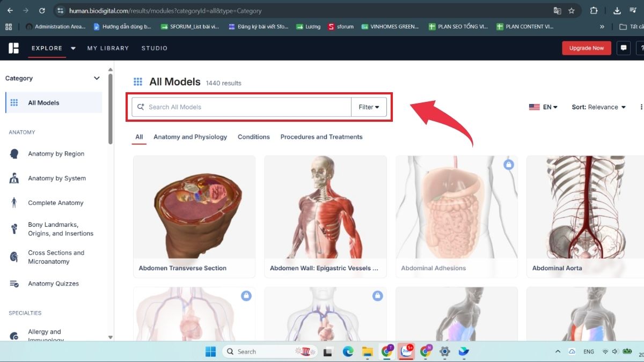
Task: Click the Anatomy by Region head icon
Action: pos(14,154)
